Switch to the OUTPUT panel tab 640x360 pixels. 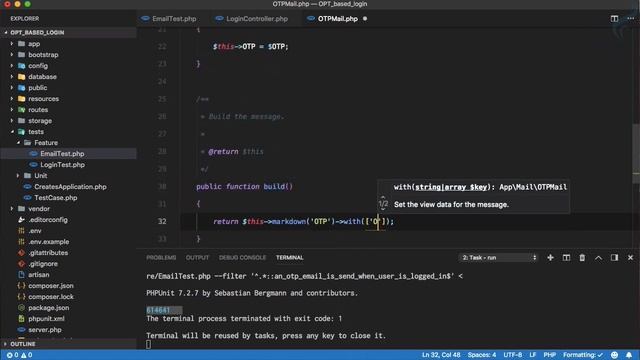tap(197, 258)
